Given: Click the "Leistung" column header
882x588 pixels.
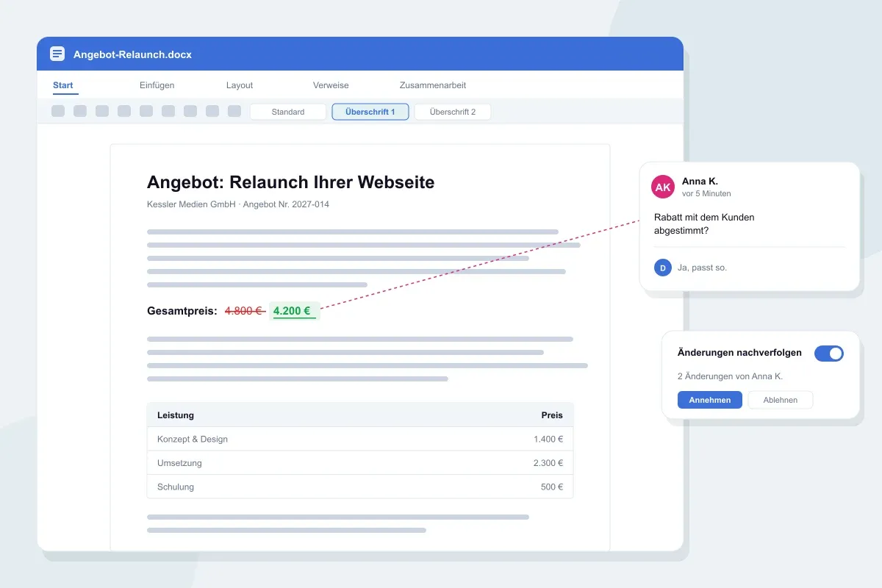Looking at the screenshot, I should 176,415.
